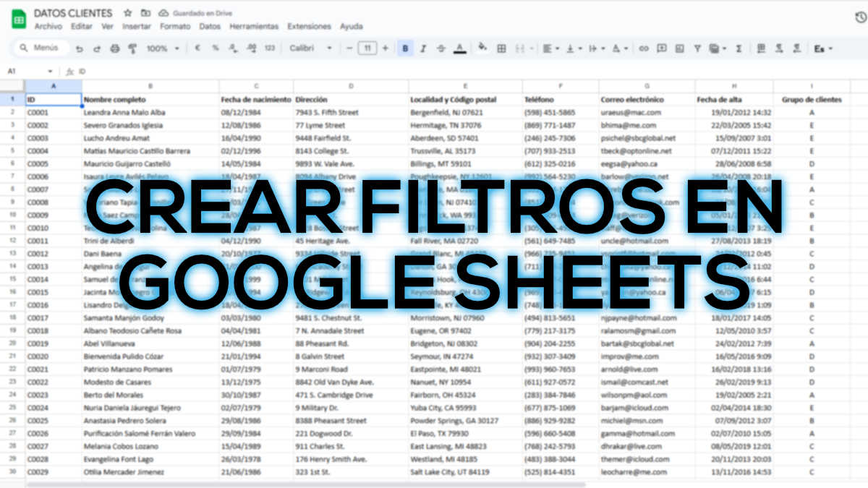Open the Es input tools dropdown
Screen dimensions: 868x488
pyautogui.click(x=823, y=48)
